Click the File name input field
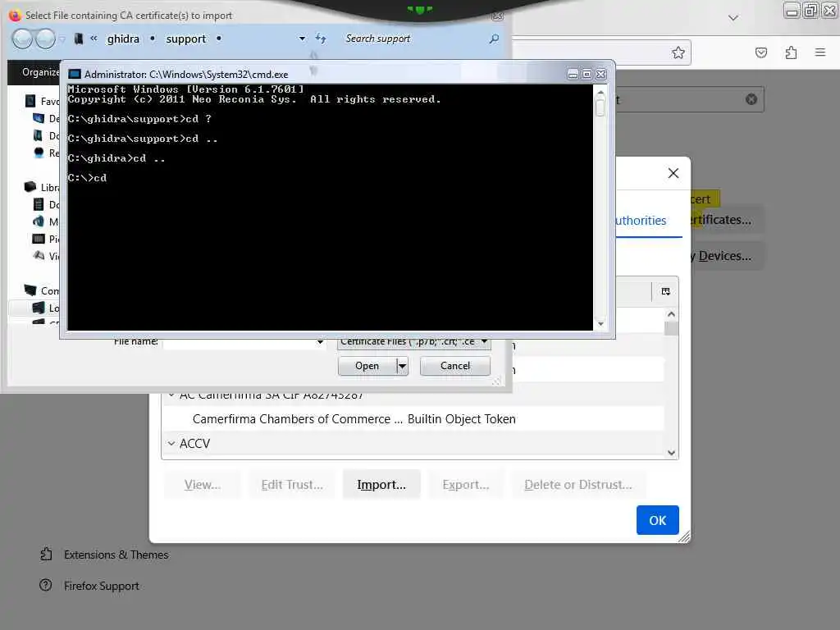 click(x=239, y=343)
